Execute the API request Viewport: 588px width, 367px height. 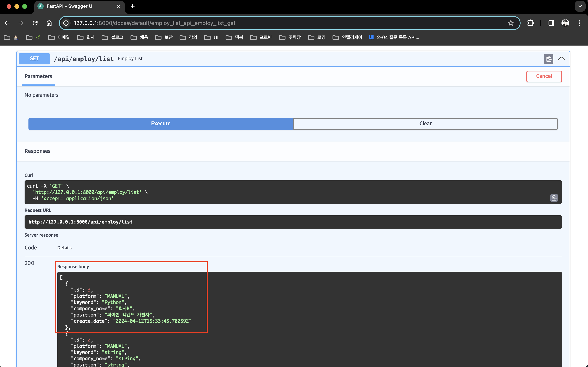[x=161, y=124]
